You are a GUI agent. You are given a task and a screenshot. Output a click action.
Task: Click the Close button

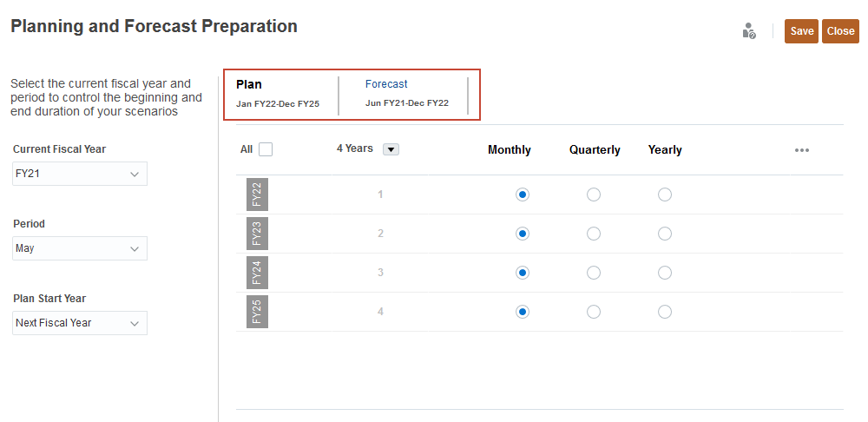pos(840,31)
